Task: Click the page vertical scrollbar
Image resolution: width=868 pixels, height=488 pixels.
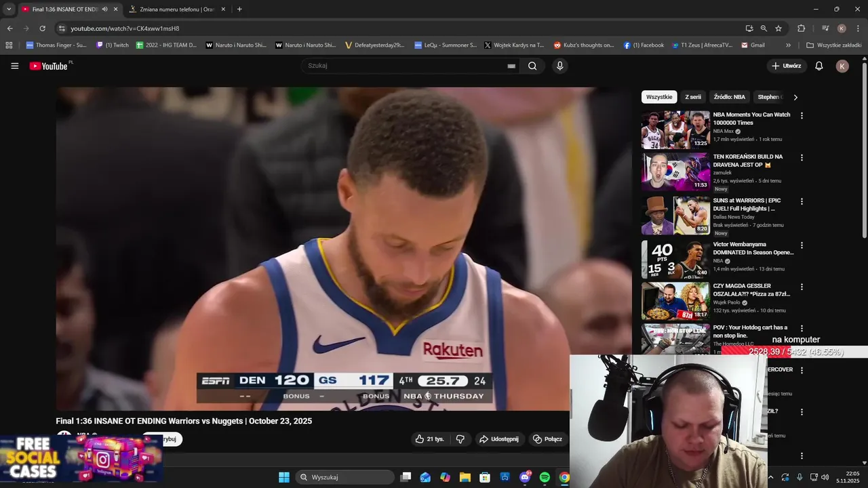Action: coord(864,149)
